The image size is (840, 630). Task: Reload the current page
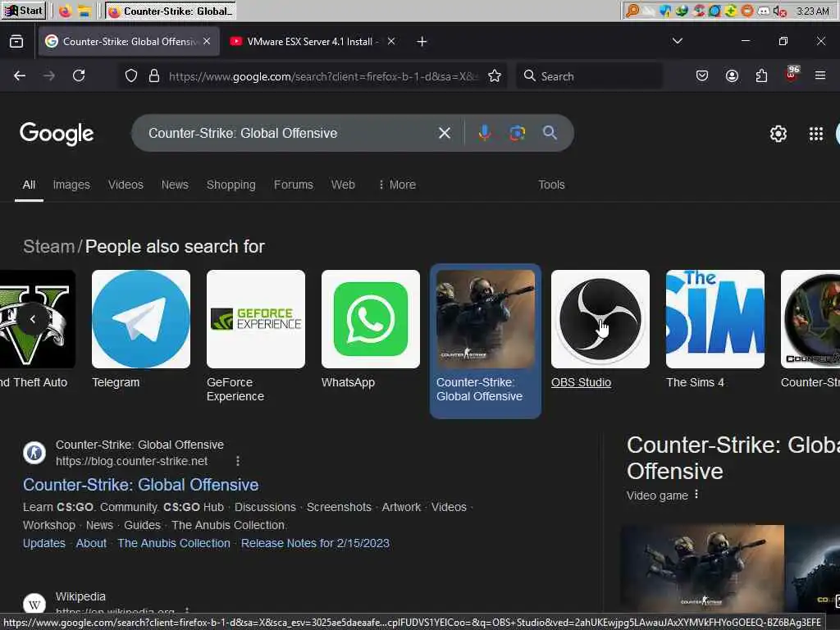tap(79, 76)
